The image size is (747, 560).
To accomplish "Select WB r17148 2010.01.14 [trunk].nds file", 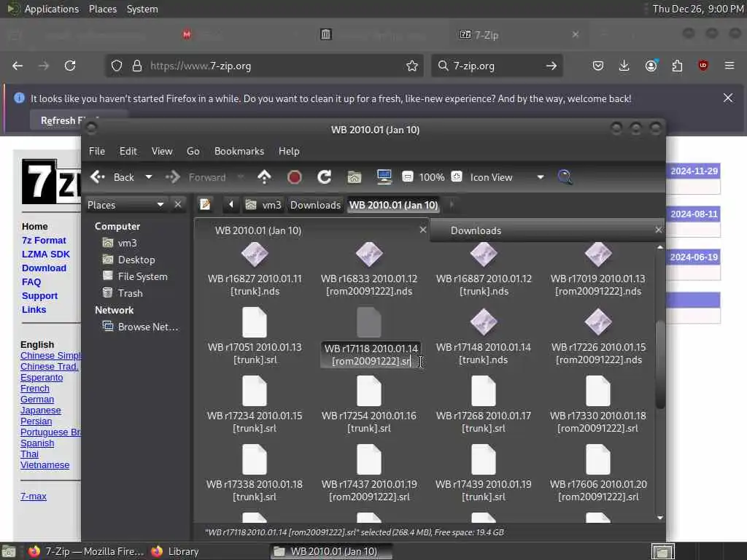I will [x=484, y=337].
